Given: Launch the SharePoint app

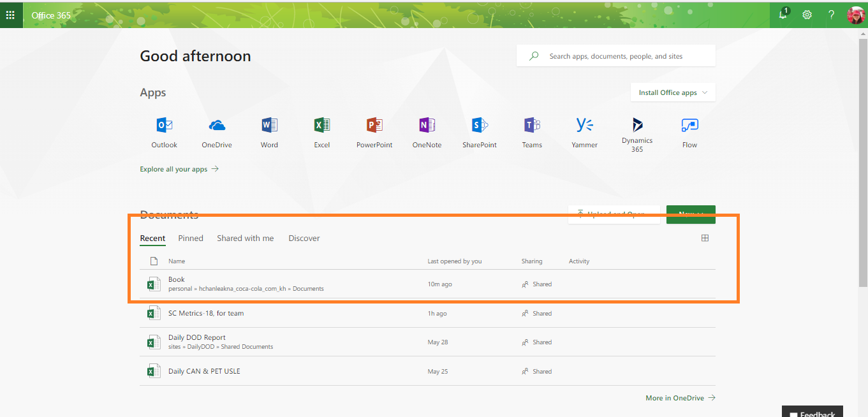Looking at the screenshot, I should coord(480,133).
